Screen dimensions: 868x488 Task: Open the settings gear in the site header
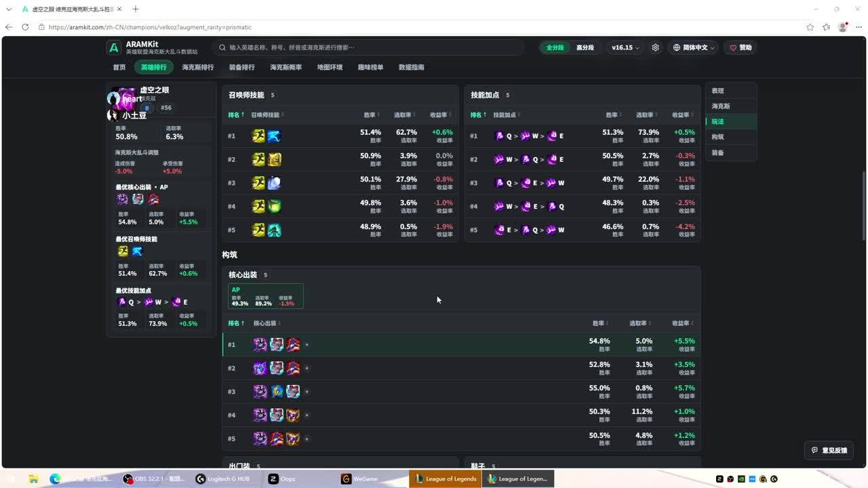point(655,47)
